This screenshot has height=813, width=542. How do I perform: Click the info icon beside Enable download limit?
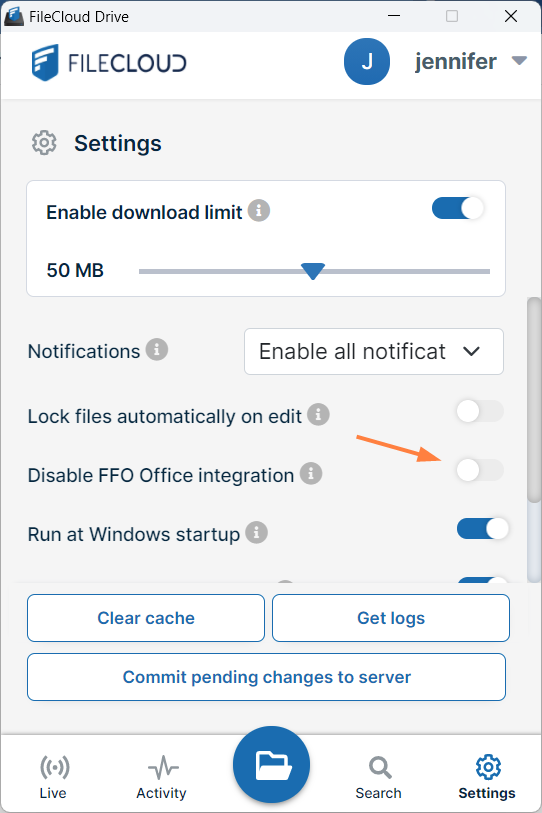tap(259, 211)
